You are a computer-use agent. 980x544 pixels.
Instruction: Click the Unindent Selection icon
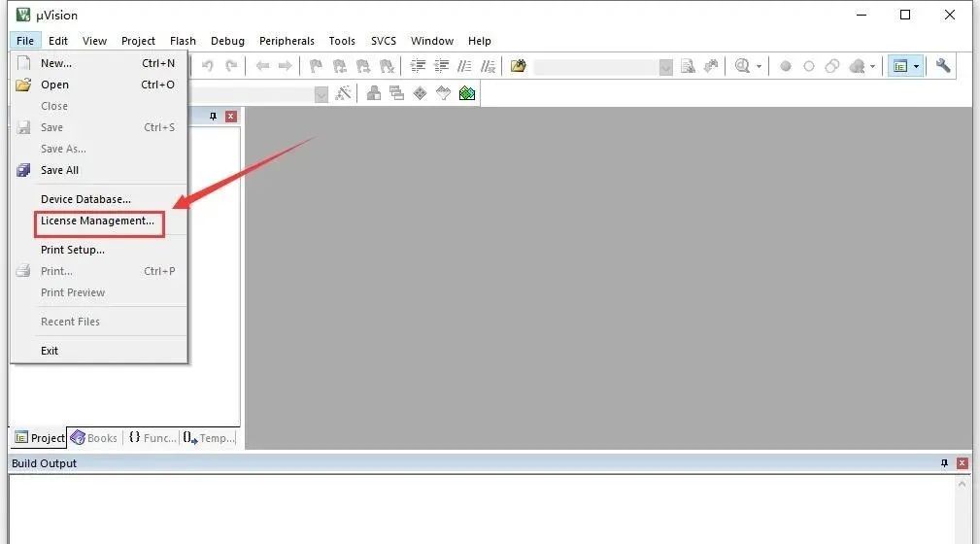coord(441,66)
